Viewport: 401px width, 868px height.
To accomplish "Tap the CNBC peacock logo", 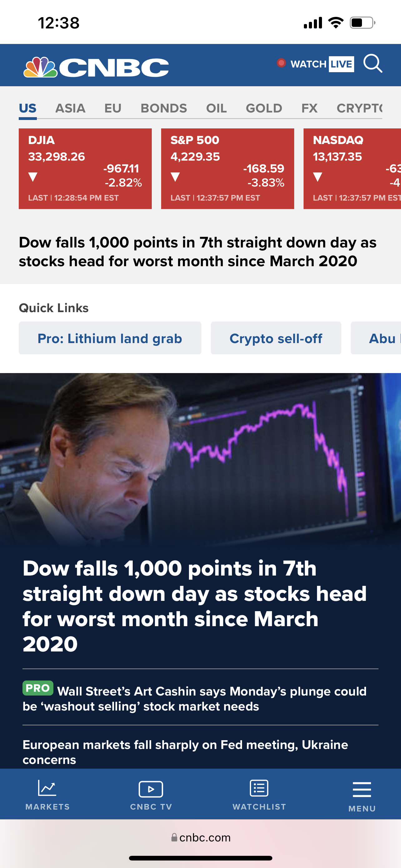I will click(x=40, y=67).
